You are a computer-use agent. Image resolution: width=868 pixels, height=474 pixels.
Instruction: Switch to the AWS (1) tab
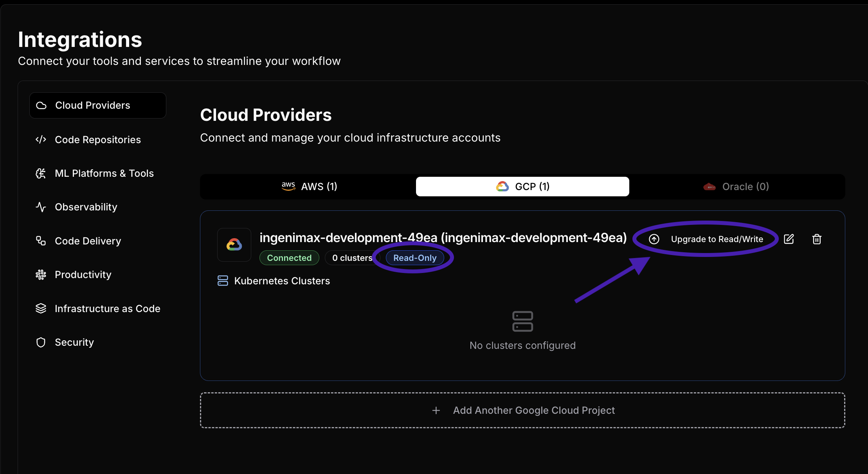pyautogui.click(x=309, y=186)
